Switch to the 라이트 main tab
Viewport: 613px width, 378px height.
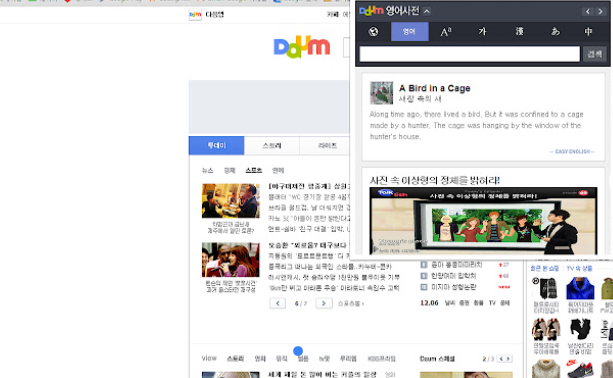coord(327,145)
